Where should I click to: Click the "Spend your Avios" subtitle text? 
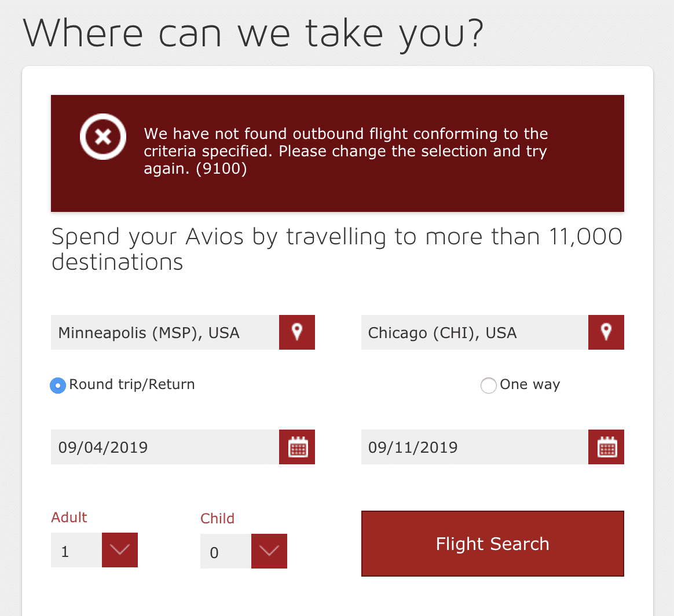pos(336,249)
